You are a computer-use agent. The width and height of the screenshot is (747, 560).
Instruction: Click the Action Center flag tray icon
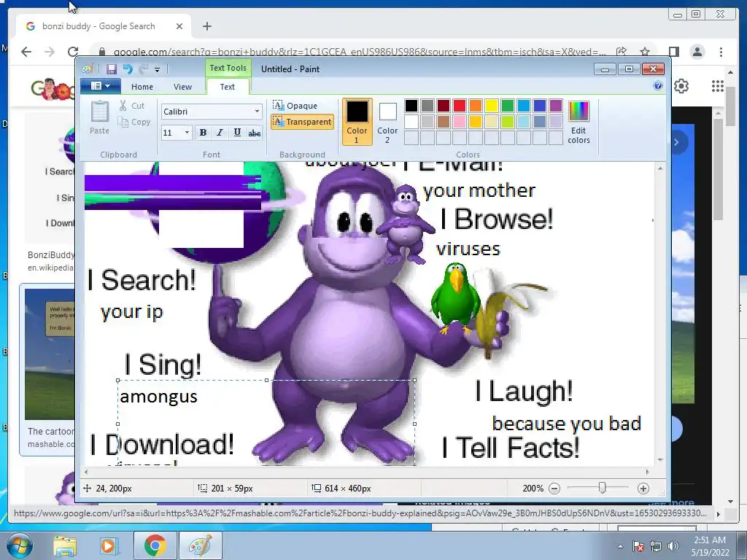pyautogui.click(x=638, y=546)
